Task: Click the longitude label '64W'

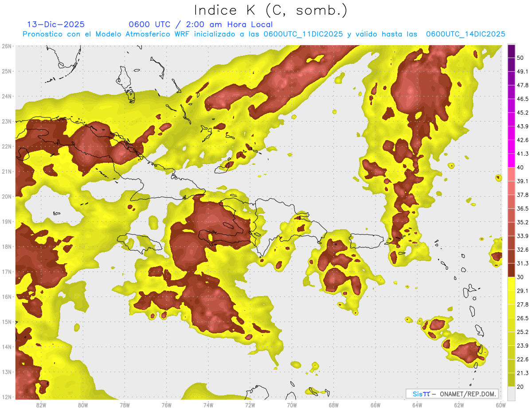Action: coord(417,405)
